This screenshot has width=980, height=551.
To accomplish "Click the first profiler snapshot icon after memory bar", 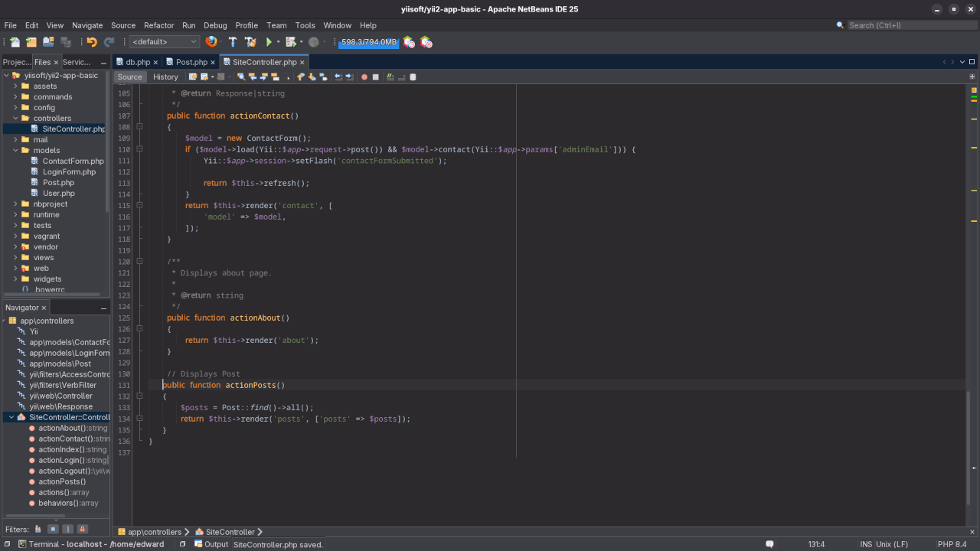I will (409, 42).
